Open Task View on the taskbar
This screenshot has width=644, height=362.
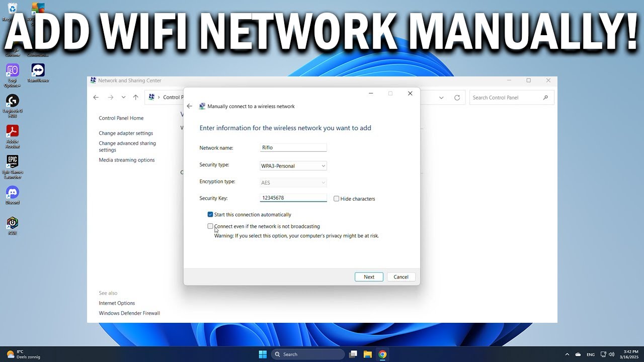tap(353, 354)
